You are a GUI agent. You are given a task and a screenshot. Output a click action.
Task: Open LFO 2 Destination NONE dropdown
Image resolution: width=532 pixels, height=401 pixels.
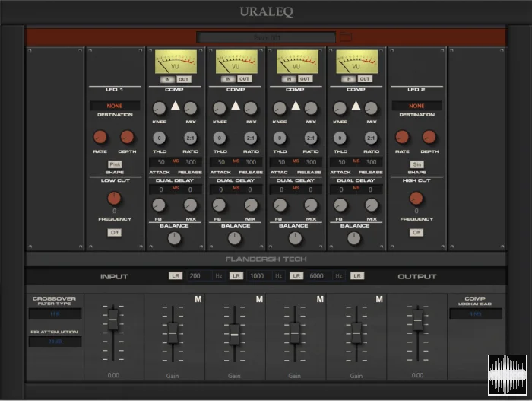pyautogui.click(x=416, y=106)
